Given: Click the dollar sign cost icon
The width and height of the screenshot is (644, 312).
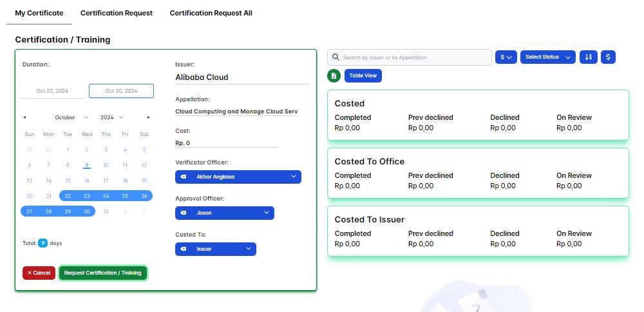Looking at the screenshot, I should pos(609,57).
